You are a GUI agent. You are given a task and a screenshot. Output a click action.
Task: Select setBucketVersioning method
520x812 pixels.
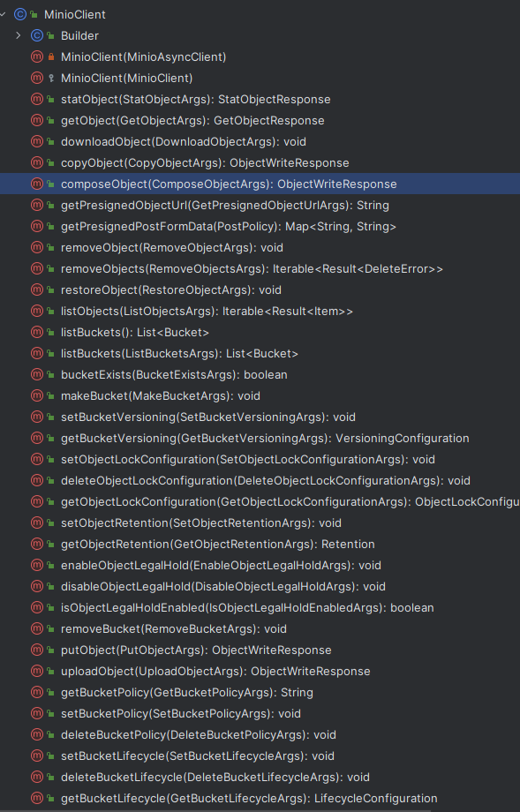(x=208, y=417)
